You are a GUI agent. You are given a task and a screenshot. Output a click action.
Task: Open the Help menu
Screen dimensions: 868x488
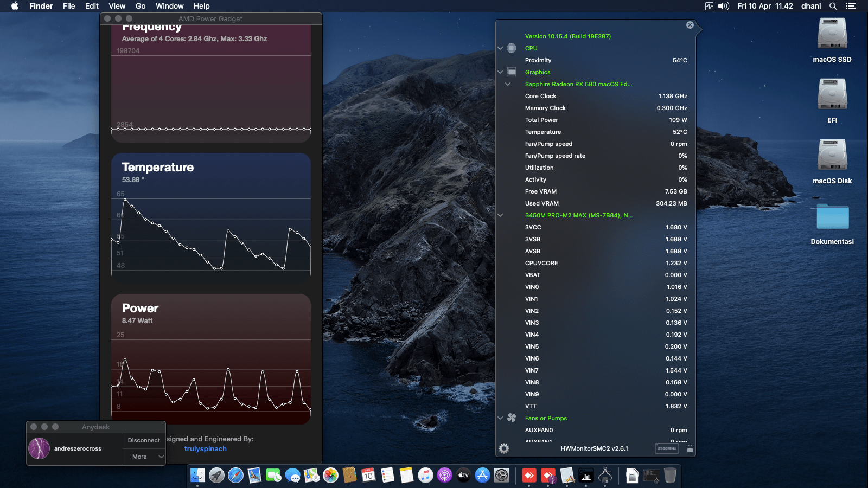coord(202,6)
